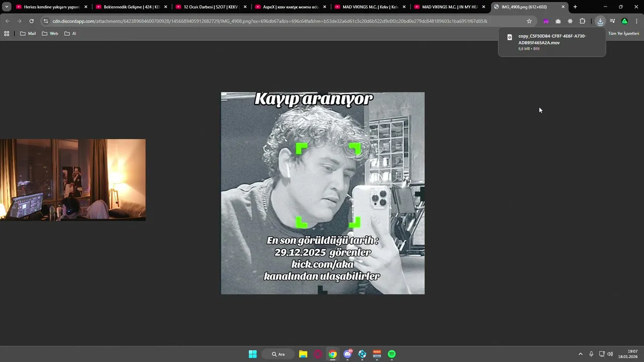Switch to the 'Herkes kendine yakışanı yapsın' tab
Viewport: 644px width, 362px height.
coord(52,7)
